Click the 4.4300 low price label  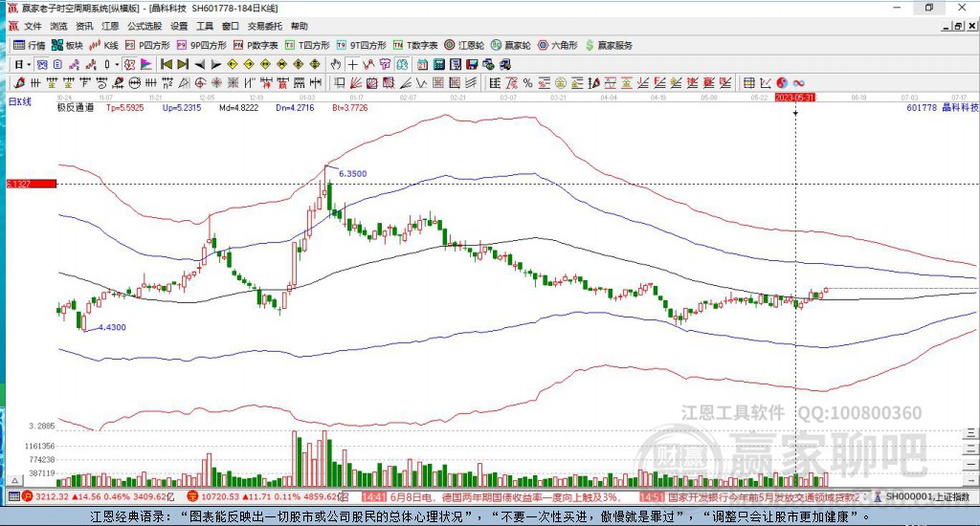click(x=113, y=327)
